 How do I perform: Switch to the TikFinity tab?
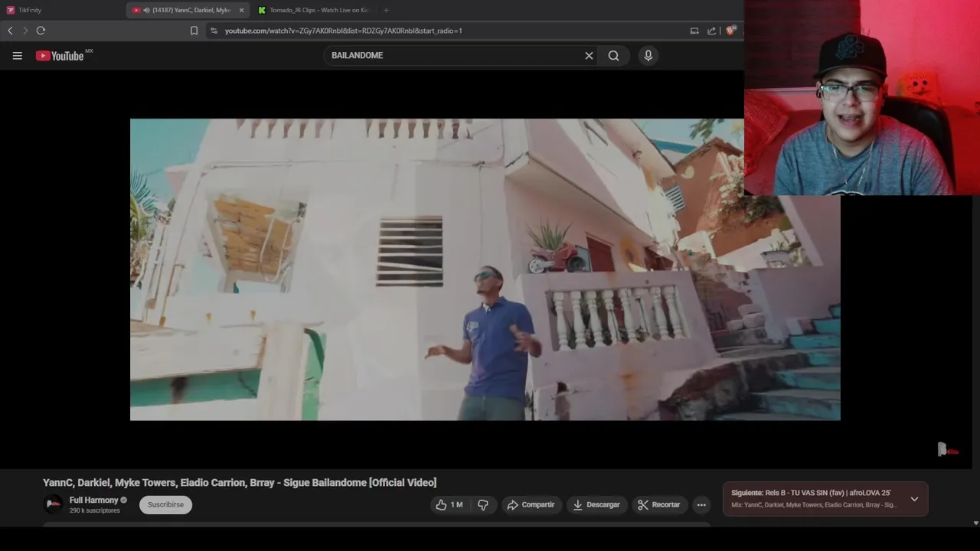61,10
